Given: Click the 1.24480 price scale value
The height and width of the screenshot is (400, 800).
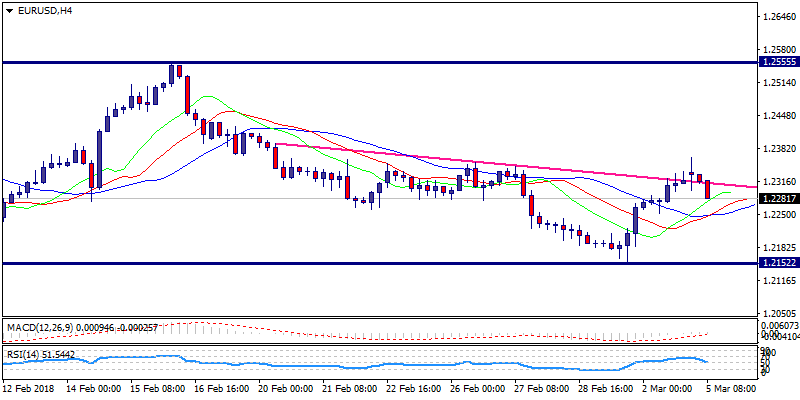Looking at the screenshot, I should coord(779,116).
